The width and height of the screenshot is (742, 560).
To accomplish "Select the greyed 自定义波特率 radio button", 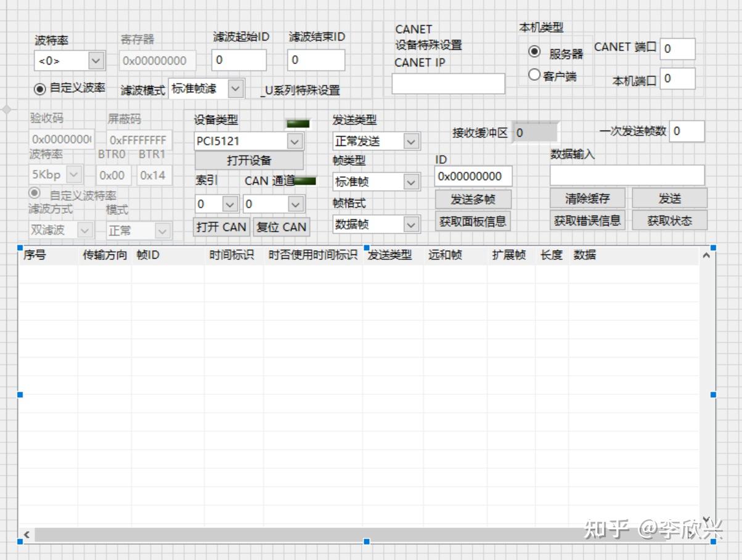I will (x=35, y=193).
